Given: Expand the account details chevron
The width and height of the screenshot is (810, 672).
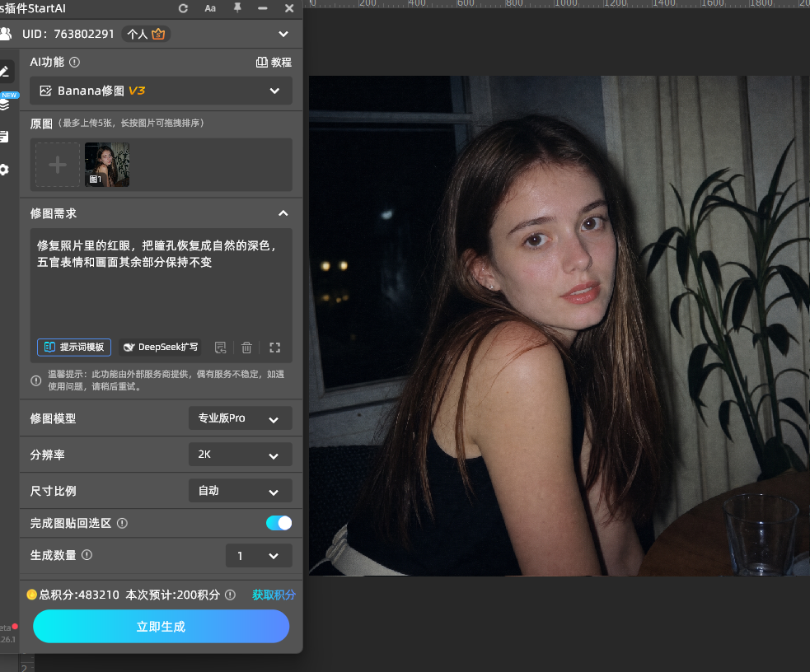Looking at the screenshot, I should 283,34.
